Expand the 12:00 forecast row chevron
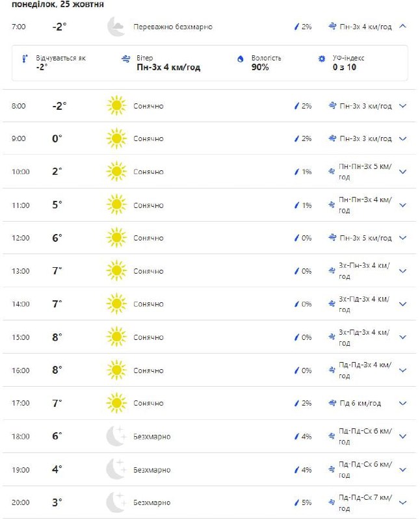 [402, 238]
